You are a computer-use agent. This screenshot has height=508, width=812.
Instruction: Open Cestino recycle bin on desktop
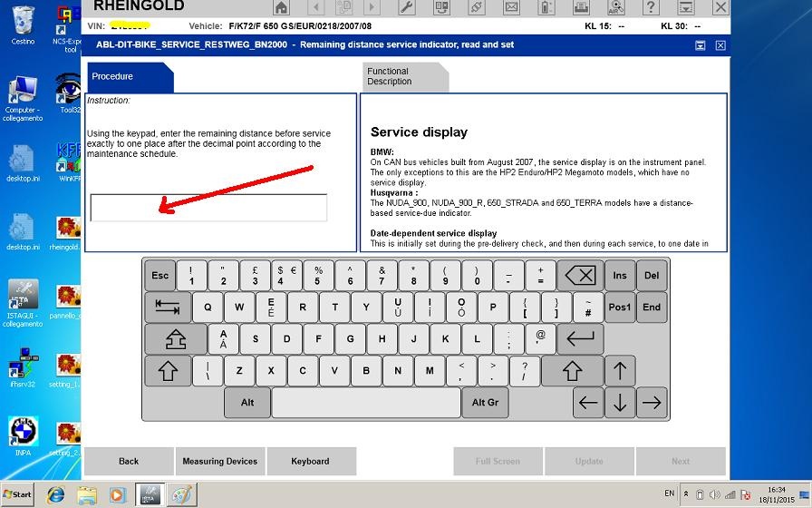[23, 24]
